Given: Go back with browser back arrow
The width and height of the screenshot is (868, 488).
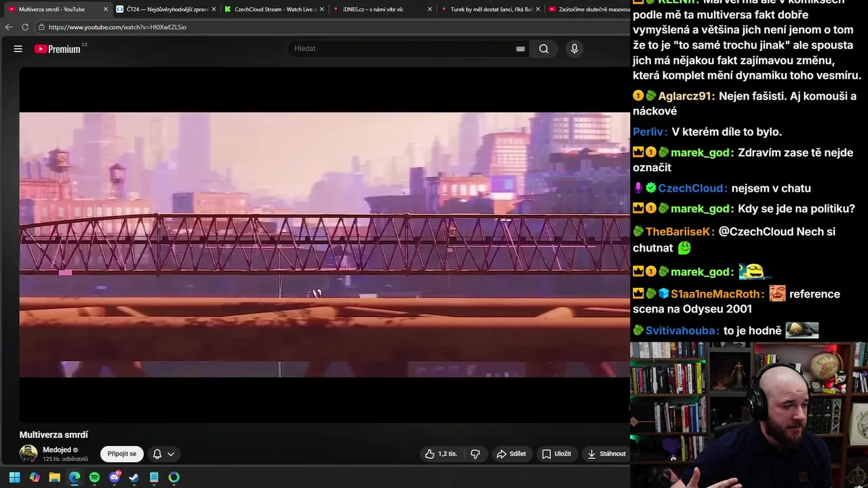Looking at the screenshot, I should tap(9, 27).
